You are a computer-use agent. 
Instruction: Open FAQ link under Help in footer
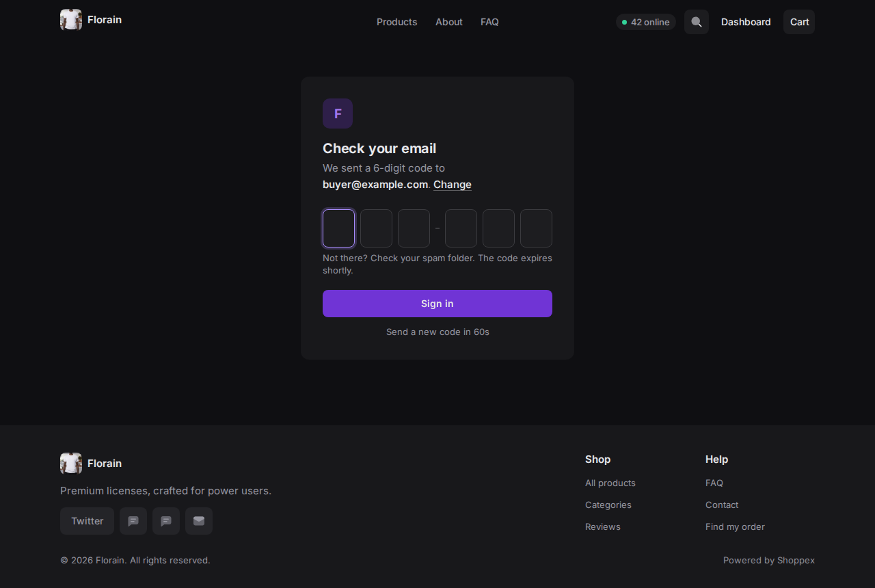tap(714, 483)
